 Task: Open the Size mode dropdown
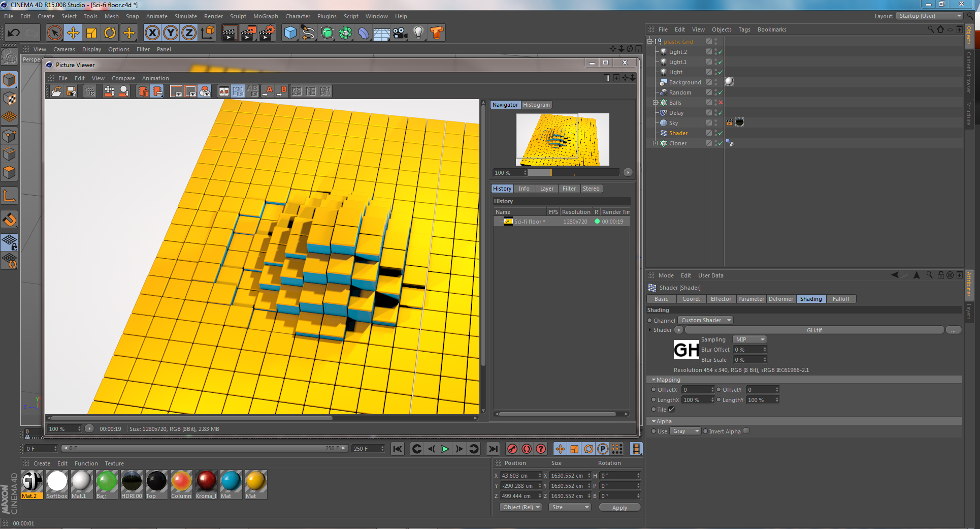point(570,507)
